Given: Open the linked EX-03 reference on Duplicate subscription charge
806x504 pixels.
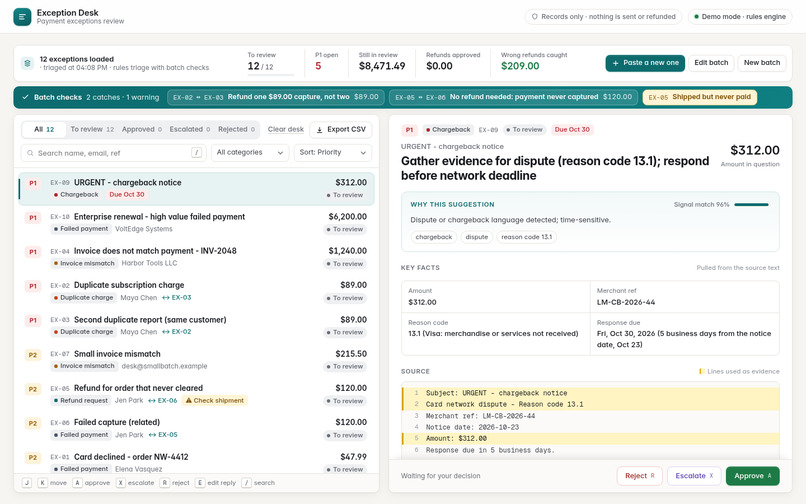Looking at the screenshot, I should (x=177, y=297).
